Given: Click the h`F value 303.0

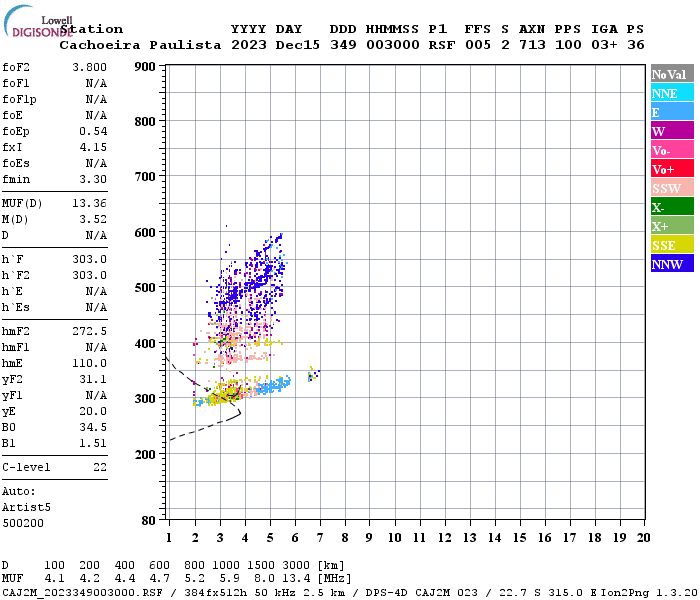Looking at the screenshot, I should point(90,259).
